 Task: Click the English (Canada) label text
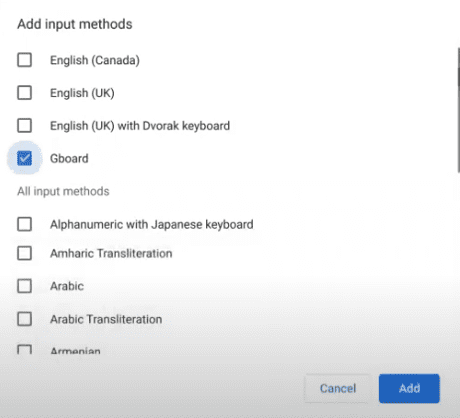95,60
